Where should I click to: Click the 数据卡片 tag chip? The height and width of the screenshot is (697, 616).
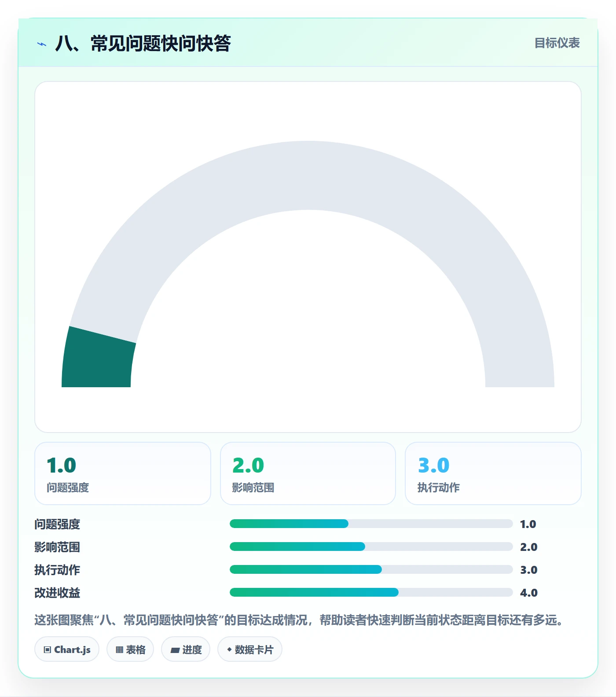(250, 649)
